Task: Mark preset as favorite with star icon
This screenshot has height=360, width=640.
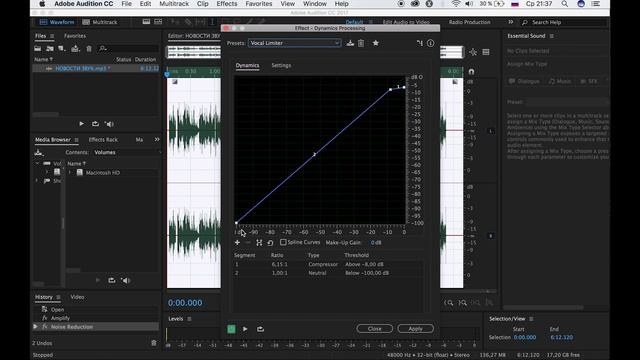Action: [376, 43]
